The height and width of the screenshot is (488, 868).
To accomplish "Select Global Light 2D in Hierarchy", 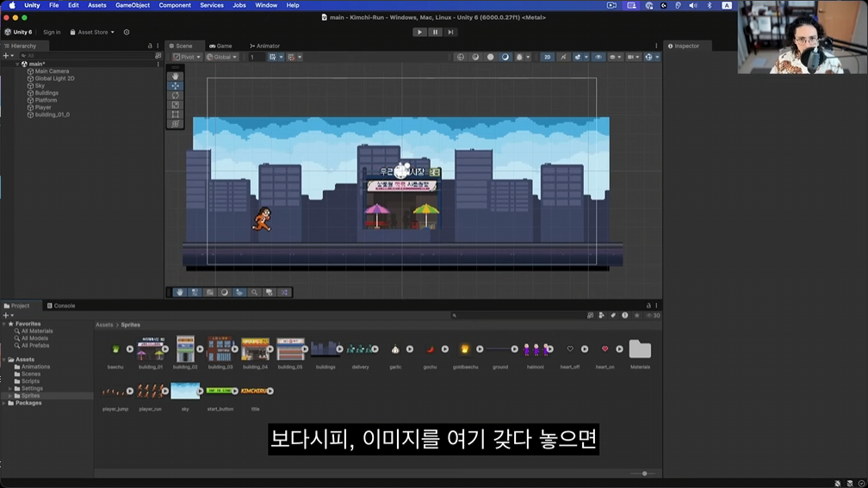I will coord(54,78).
